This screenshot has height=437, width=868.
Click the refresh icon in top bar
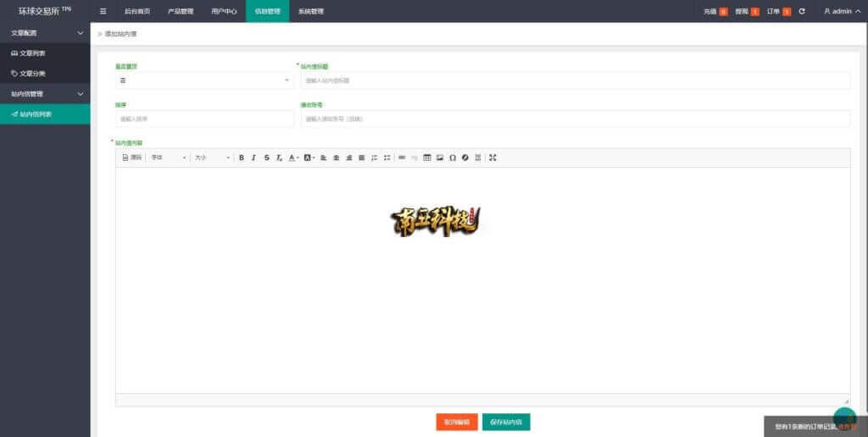802,11
